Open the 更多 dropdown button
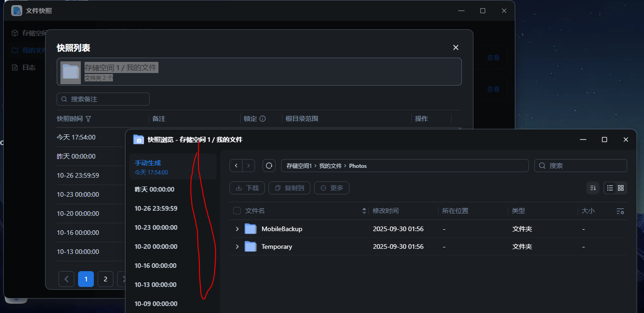 (x=332, y=188)
